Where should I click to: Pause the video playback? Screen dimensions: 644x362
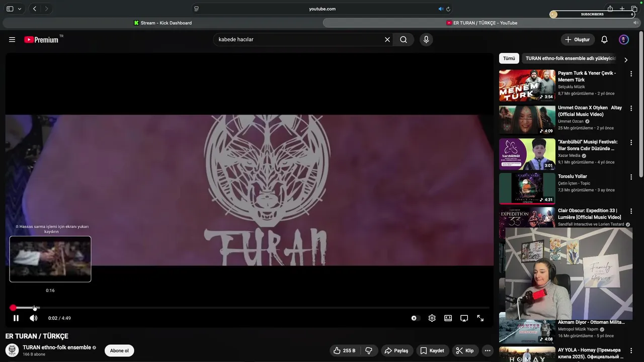coord(16,318)
